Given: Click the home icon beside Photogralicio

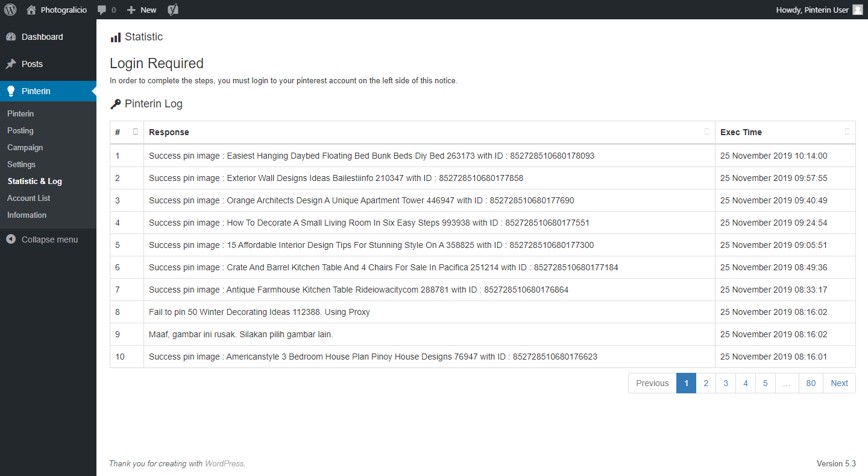Looking at the screenshot, I should [31, 10].
